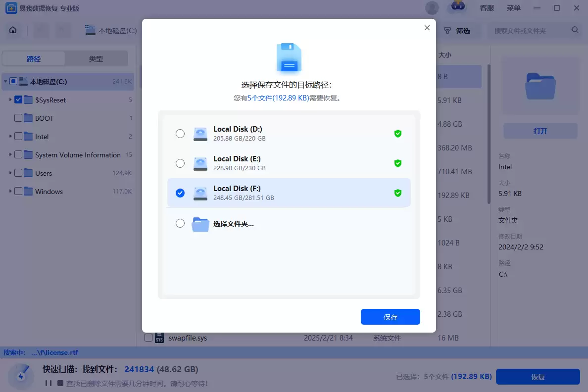Click the home icon in the toolbar
The width and height of the screenshot is (588, 392).
[x=13, y=30]
